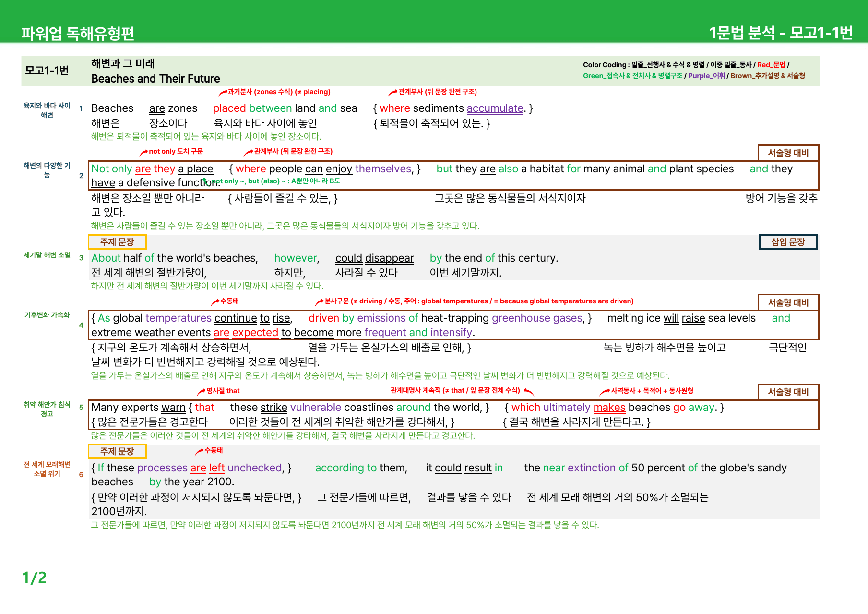Viewport: 868px width, 614px height.
Task: Click the phrase 'could disappear' in sentence 3
Action: pyautogui.click(x=374, y=258)
